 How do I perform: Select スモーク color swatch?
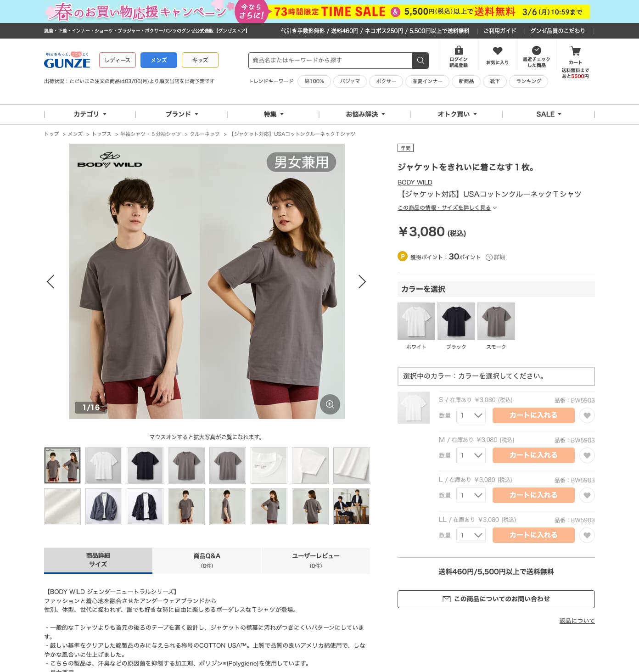(x=496, y=321)
